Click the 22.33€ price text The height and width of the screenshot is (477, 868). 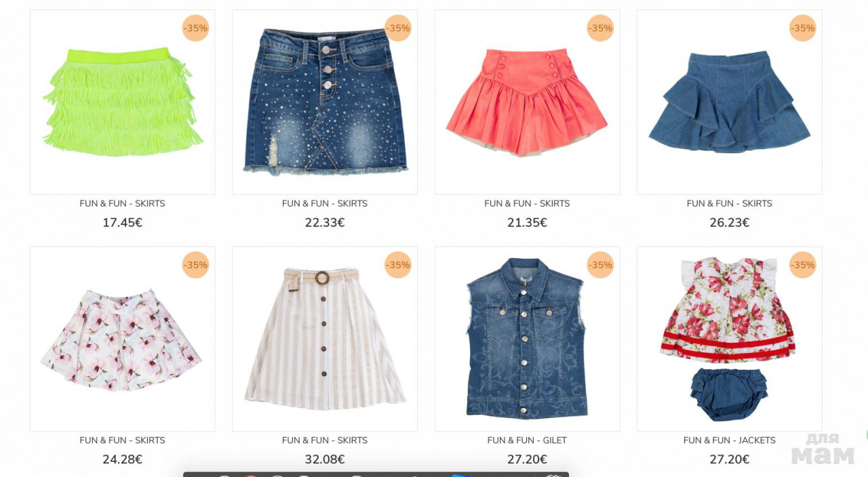325,223
